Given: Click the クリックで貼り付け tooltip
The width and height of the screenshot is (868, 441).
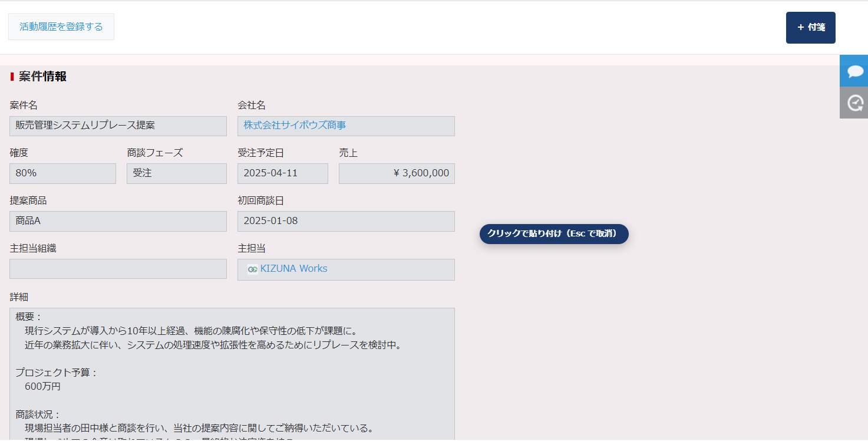Looking at the screenshot, I should point(554,233).
